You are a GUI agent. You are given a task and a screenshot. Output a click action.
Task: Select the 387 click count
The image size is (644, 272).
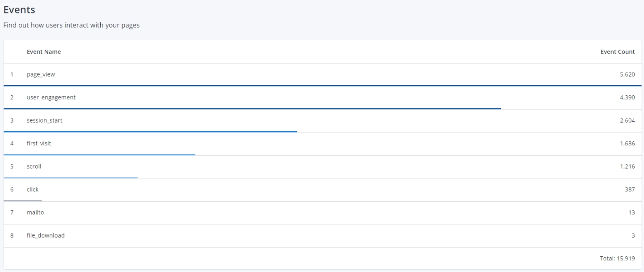[630, 189]
